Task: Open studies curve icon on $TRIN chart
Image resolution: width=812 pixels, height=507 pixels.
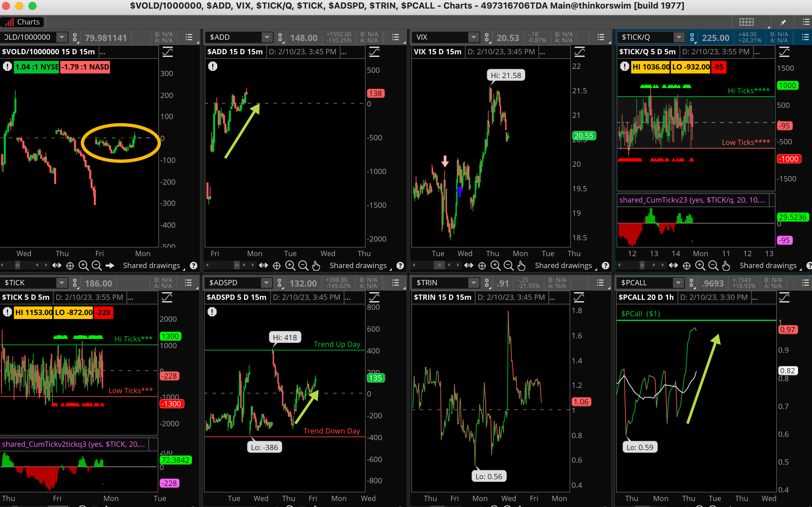Action: tap(579, 297)
